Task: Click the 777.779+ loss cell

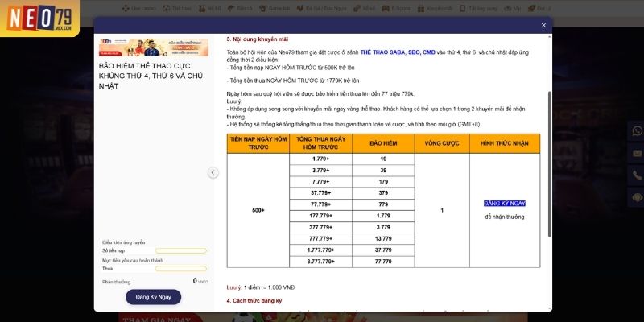Action: tap(320, 238)
